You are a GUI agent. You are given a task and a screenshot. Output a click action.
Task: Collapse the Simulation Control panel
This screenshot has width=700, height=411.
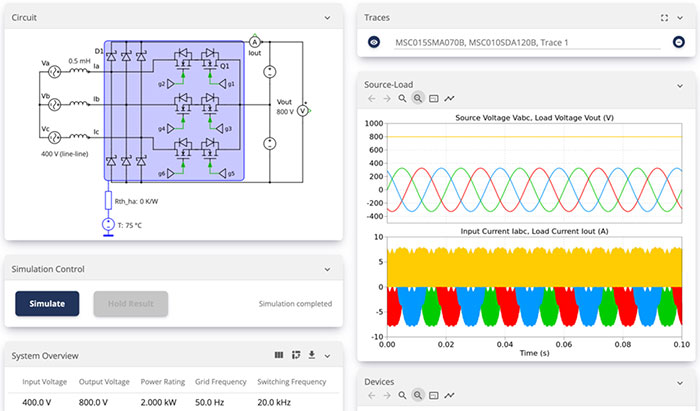[327, 269]
